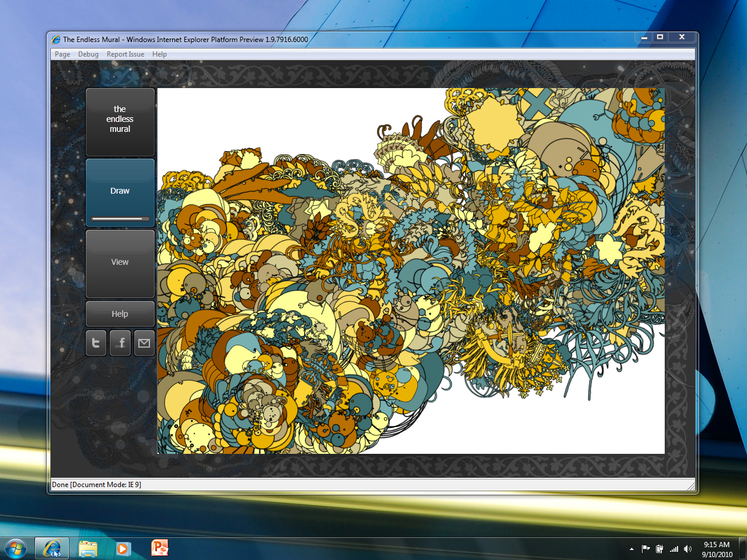Click the email envelope share icon
The image size is (747, 560).
pos(144,343)
